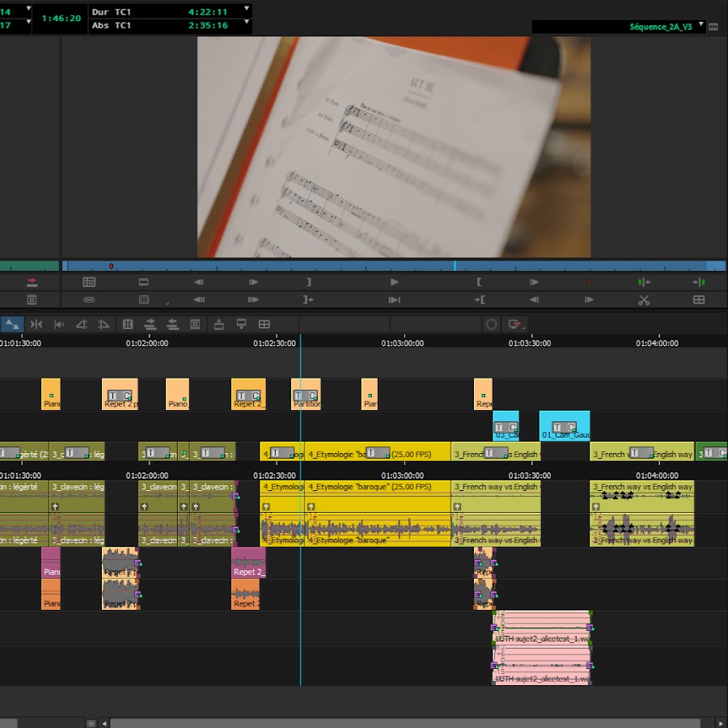Screen dimensions: 728x728
Task: Click the chain-link gang icon
Action: (x=89, y=300)
